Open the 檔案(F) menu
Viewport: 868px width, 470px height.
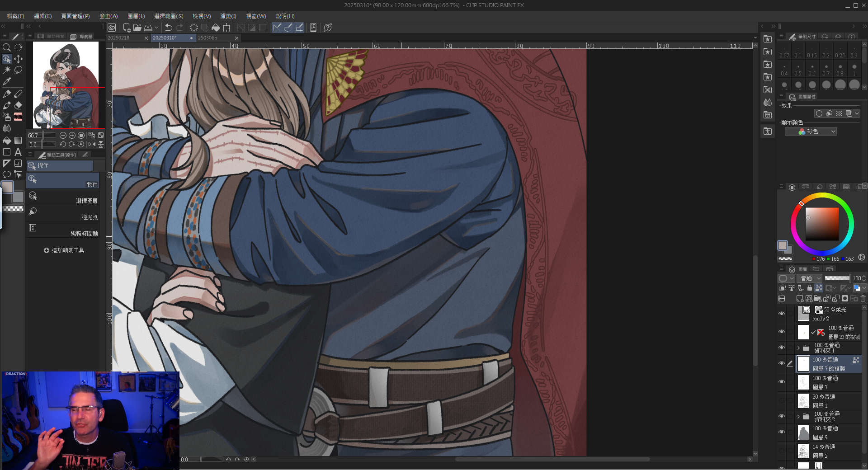pyautogui.click(x=15, y=16)
